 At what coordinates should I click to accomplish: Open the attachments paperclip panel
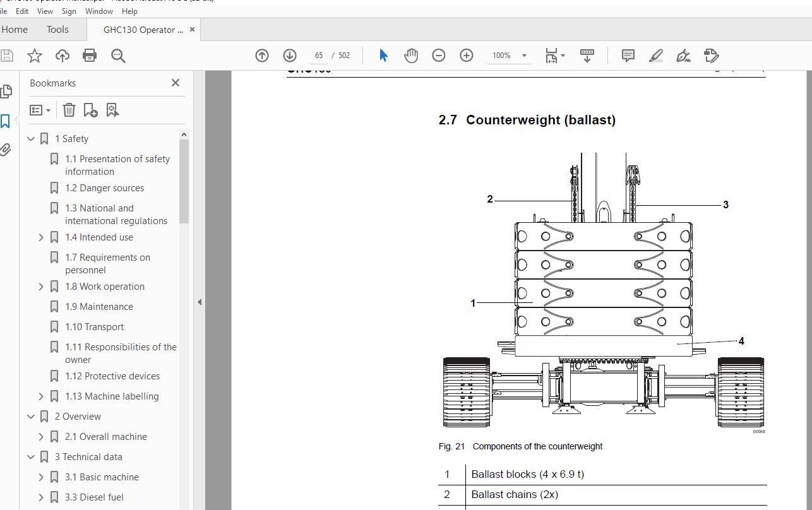[5, 150]
